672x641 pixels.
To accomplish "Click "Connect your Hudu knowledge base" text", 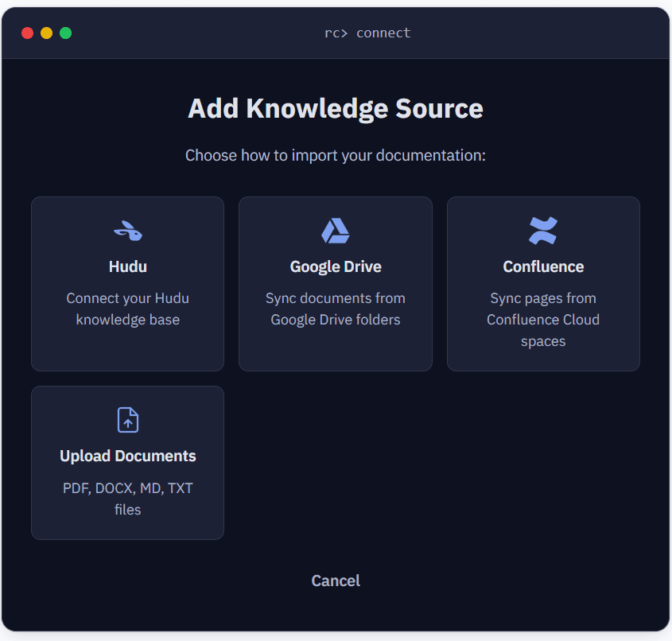I will 128,309.
